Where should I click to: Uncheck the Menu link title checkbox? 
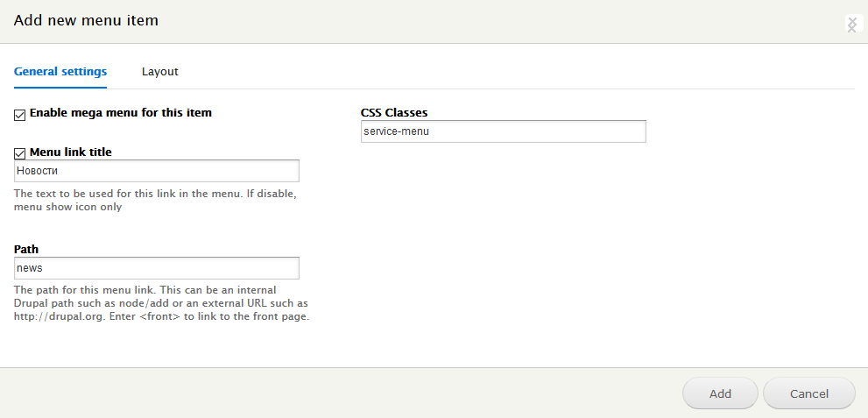coord(20,153)
